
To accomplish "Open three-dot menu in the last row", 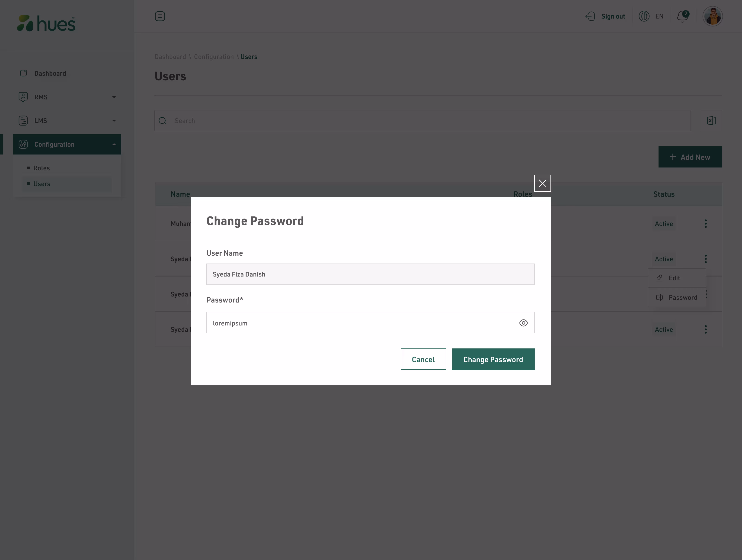I will coord(706,329).
